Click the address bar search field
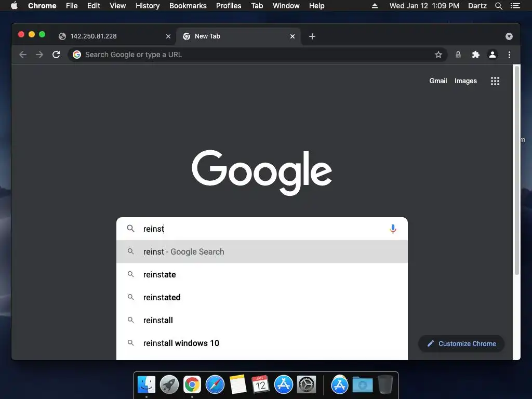 click(x=258, y=55)
